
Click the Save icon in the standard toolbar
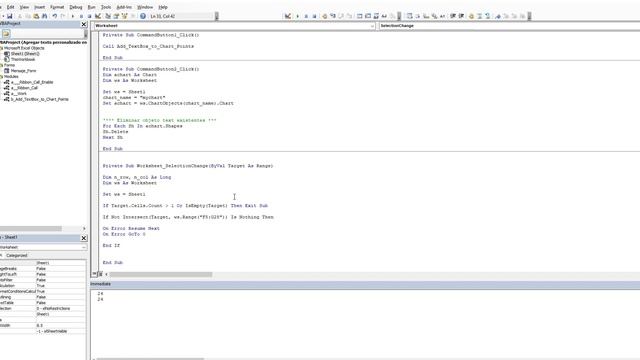tap(9, 16)
